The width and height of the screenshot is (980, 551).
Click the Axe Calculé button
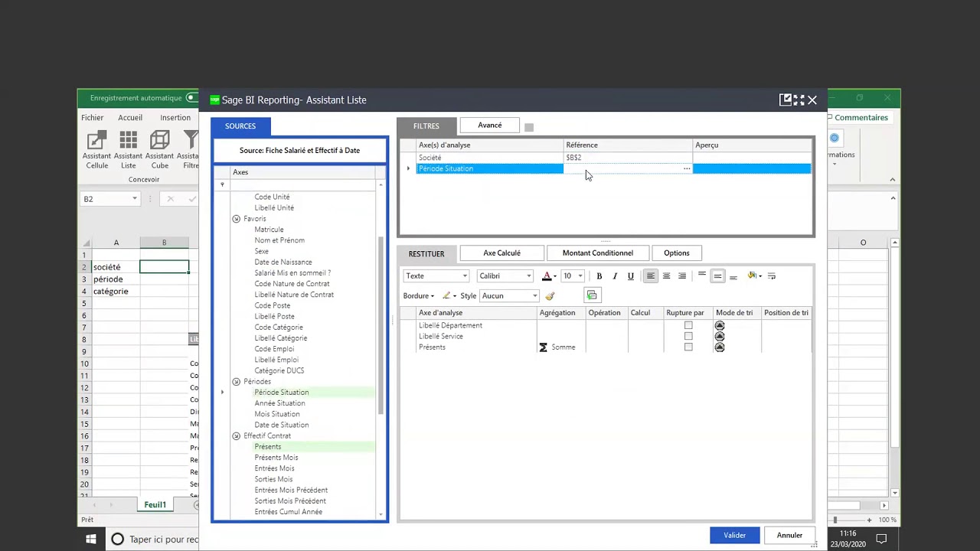[502, 253]
